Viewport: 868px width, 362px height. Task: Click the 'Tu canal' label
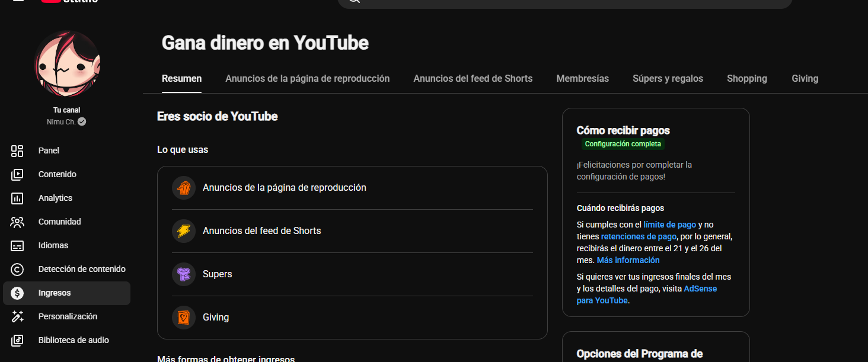[x=66, y=110]
